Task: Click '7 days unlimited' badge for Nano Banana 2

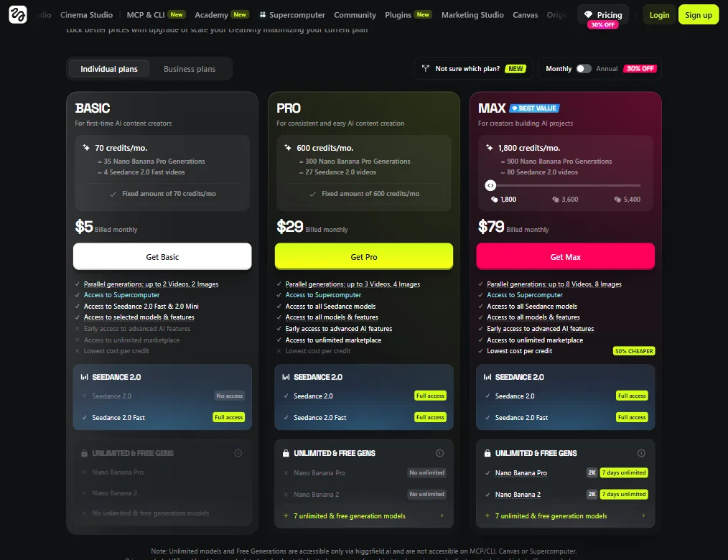Action: tap(624, 494)
